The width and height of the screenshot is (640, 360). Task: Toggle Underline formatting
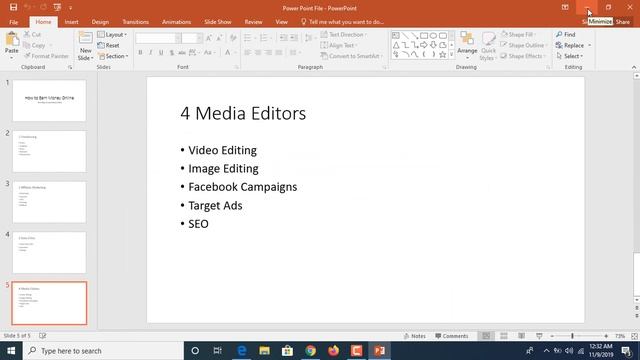coord(161,52)
